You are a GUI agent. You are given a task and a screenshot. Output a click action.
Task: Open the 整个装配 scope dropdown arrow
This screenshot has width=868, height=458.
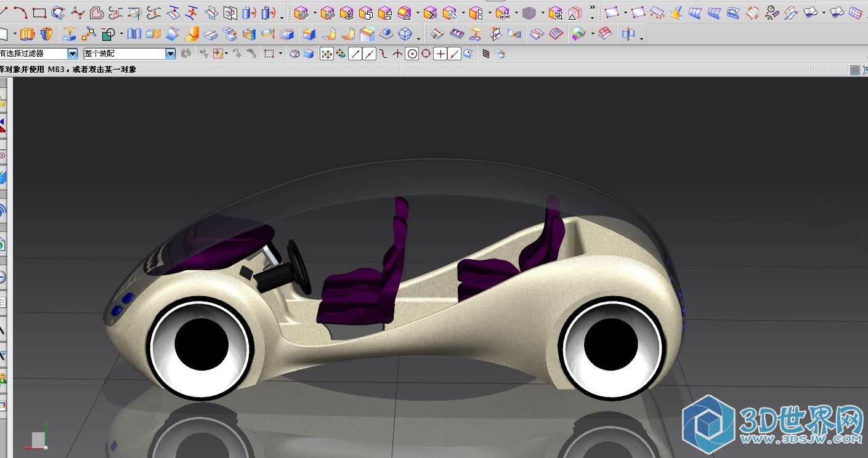coord(171,54)
